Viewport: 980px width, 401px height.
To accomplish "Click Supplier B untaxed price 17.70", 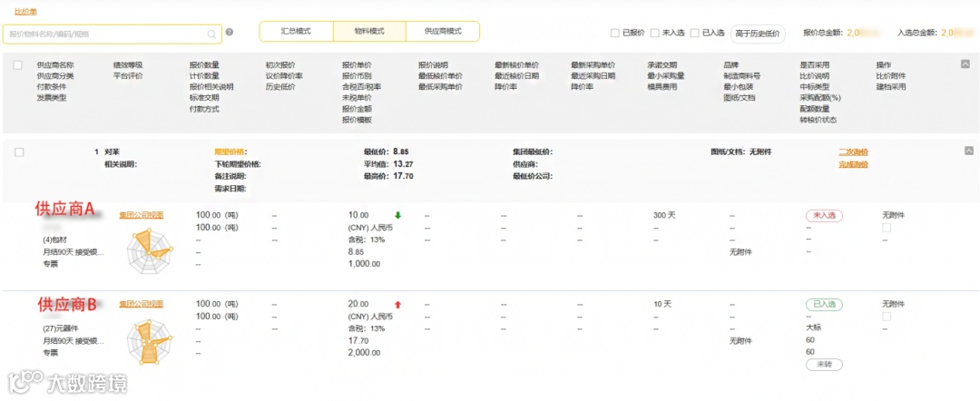I will [x=358, y=341].
